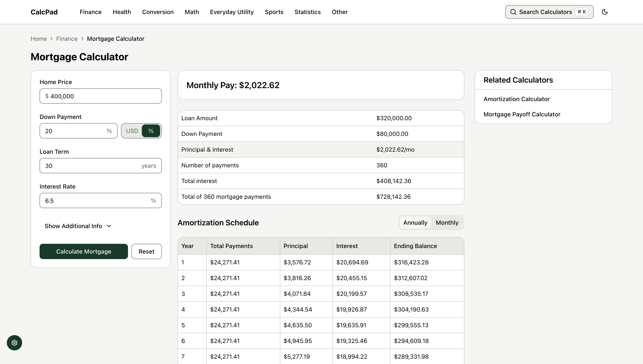Screen dimensions: 643x364
Task: Open Mortgage Payoff Calculator link
Action: pyautogui.click(x=522, y=114)
